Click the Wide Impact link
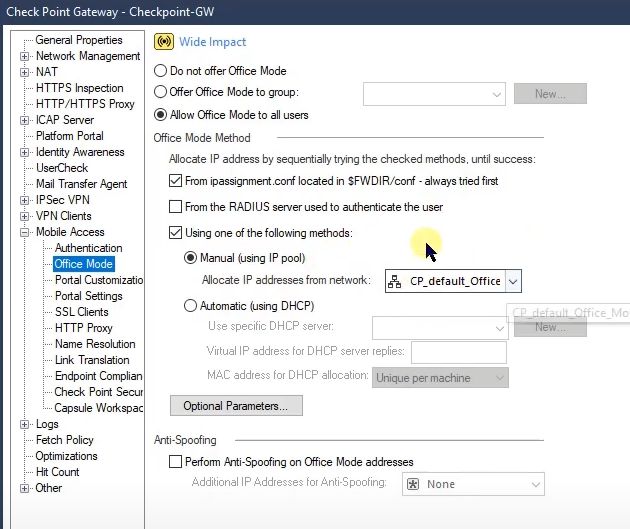The width and height of the screenshot is (630, 529). point(213,42)
